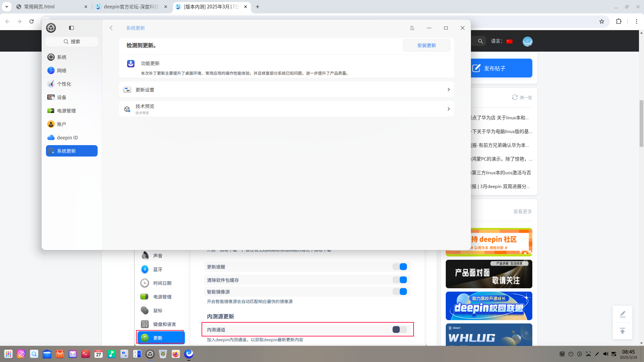
Task: Bookmark this page with the star icon
Action: click(602, 21)
